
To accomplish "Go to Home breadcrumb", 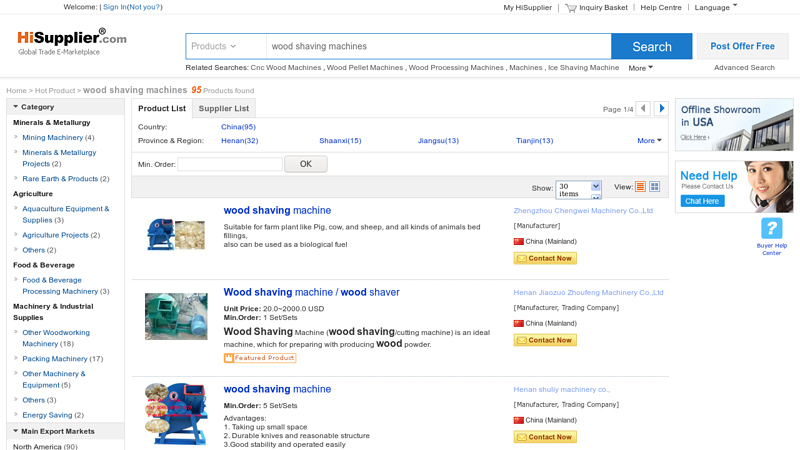I will [x=16, y=91].
